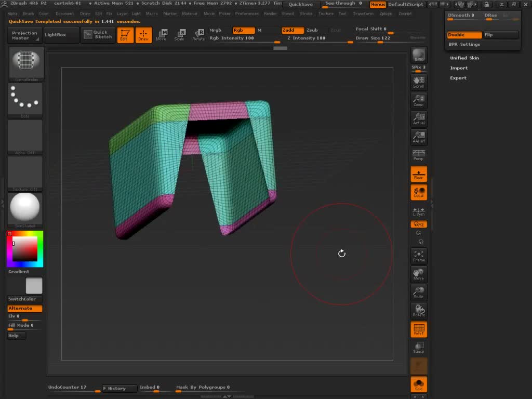Click the Frame mesh icon
The image size is (532, 399).
point(419,256)
